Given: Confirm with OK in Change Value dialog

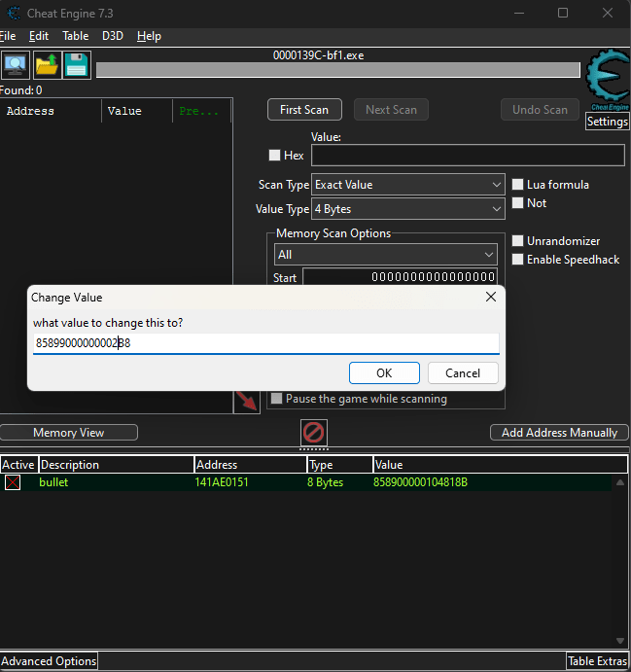Looking at the screenshot, I should (x=384, y=372).
